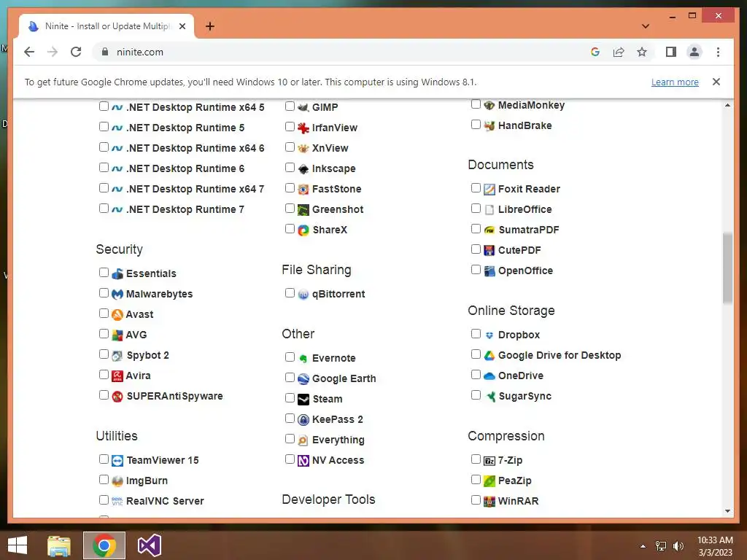Click the OpenOffice label text
Viewport: 747px width, 560px height.
[525, 271]
